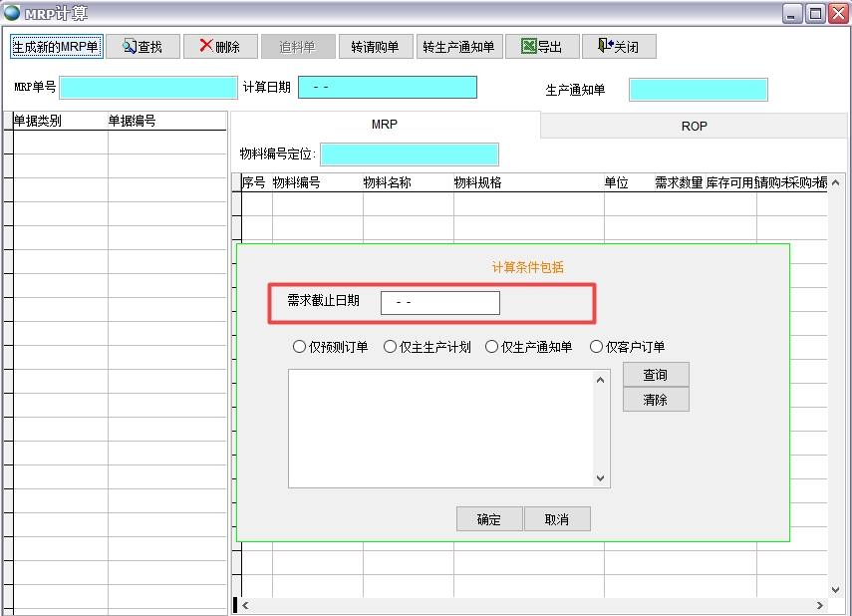Click 清除 to clear the selection list
This screenshot has width=852, height=616.
656,399
